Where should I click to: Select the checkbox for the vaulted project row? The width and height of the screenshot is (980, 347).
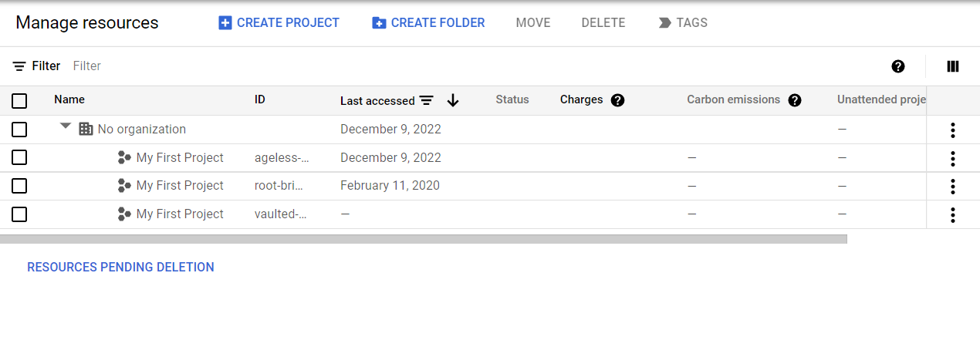(20, 214)
